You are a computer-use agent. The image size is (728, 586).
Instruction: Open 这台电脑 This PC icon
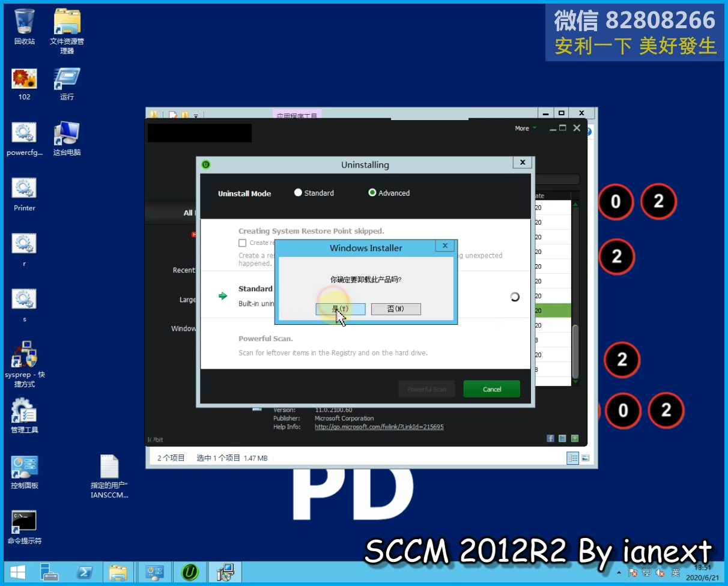(x=67, y=139)
